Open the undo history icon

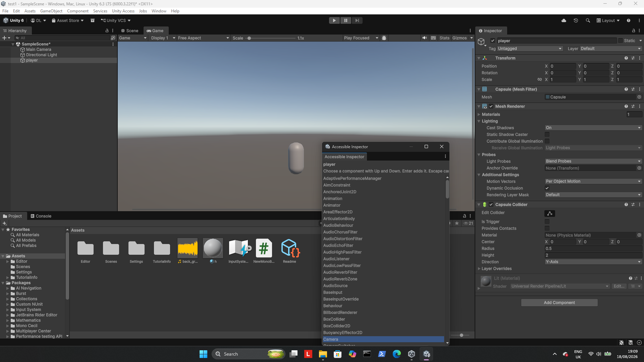coord(576,20)
